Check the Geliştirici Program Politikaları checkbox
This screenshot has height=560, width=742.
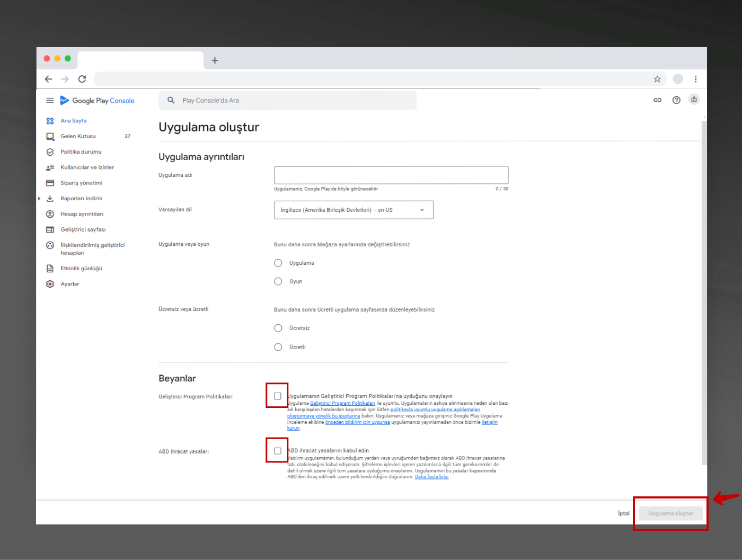(x=277, y=396)
